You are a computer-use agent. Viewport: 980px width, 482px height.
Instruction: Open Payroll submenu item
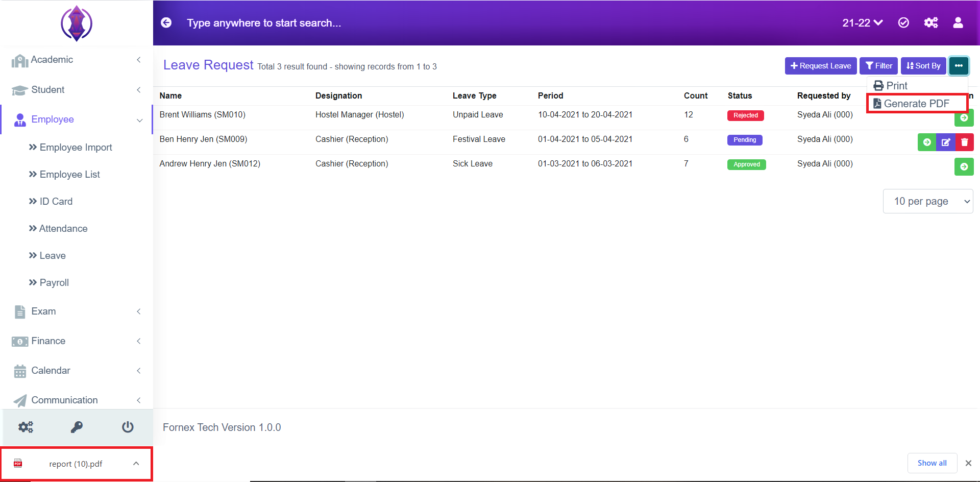(48, 283)
